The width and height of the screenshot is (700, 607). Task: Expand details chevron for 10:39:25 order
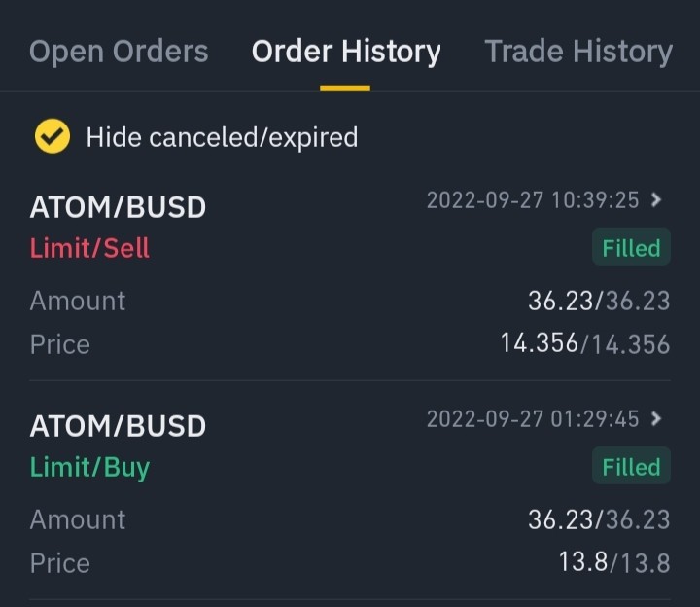coord(656,199)
